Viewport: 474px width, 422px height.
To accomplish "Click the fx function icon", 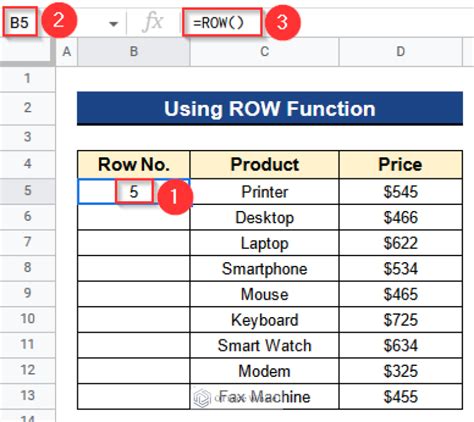I will (153, 22).
